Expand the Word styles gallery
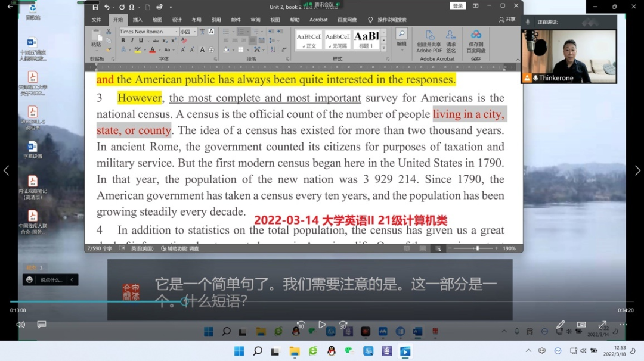Viewport: 644px width, 361px height. coord(383,48)
